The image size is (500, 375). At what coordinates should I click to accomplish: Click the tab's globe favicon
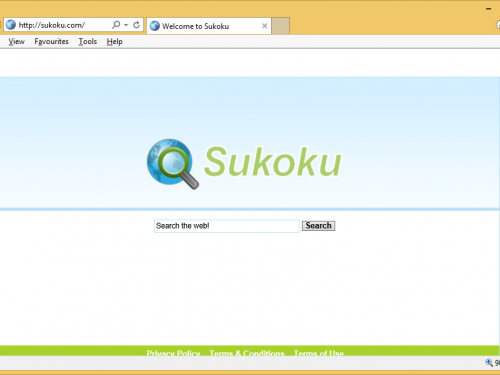(155, 26)
